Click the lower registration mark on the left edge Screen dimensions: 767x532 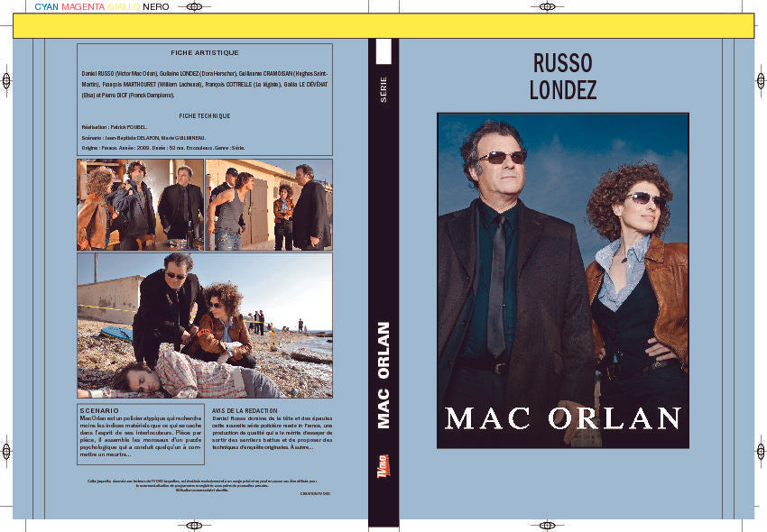[6, 451]
